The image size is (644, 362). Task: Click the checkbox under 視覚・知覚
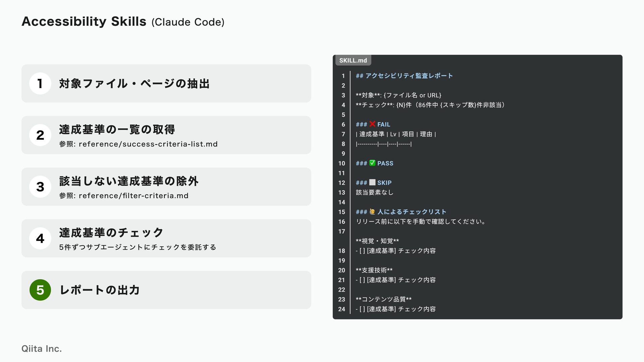pyautogui.click(x=362, y=251)
